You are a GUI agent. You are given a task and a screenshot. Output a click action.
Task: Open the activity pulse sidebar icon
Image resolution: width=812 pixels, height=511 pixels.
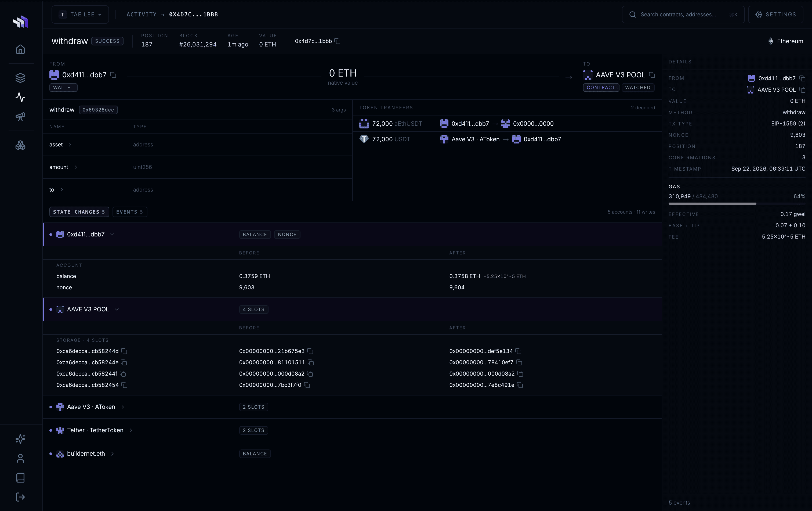coord(20,98)
